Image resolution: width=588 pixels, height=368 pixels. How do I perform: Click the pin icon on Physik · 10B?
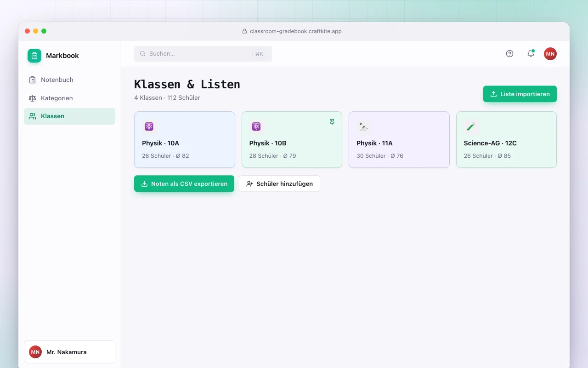(332, 122)
